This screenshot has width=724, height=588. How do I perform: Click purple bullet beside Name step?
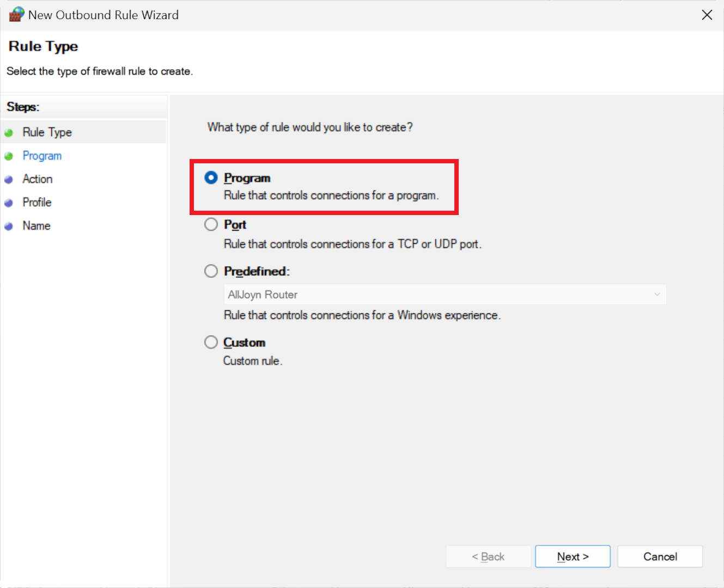click(x=9, y=226)
